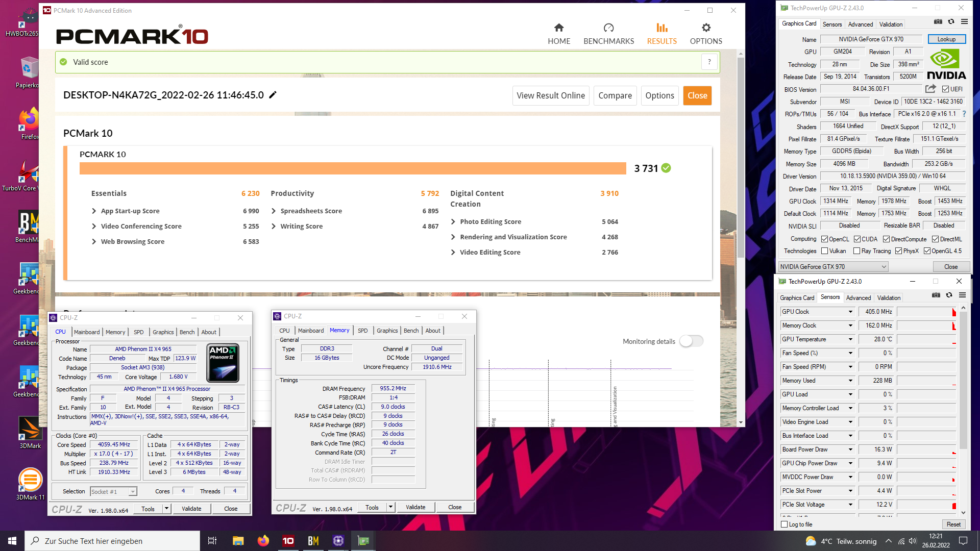Image resolution: width=980 pixels, height=551 pixels.
Task: Edit result name with pencil icon
Action: (x=273, y=95)
